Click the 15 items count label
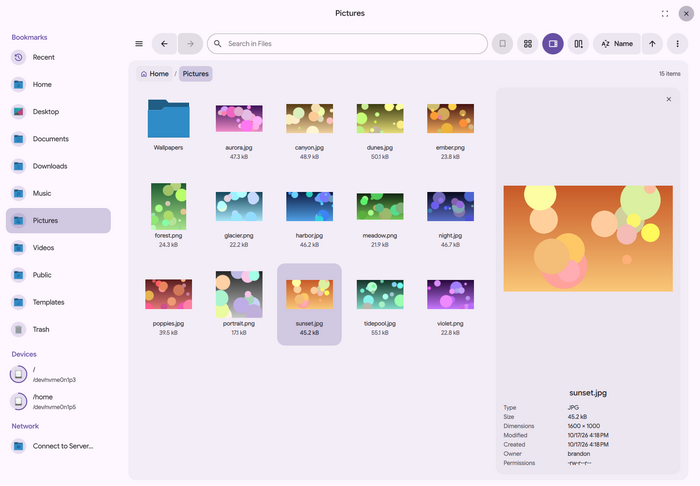The height and width of the screenshot is (486, 700). point(670,74)
